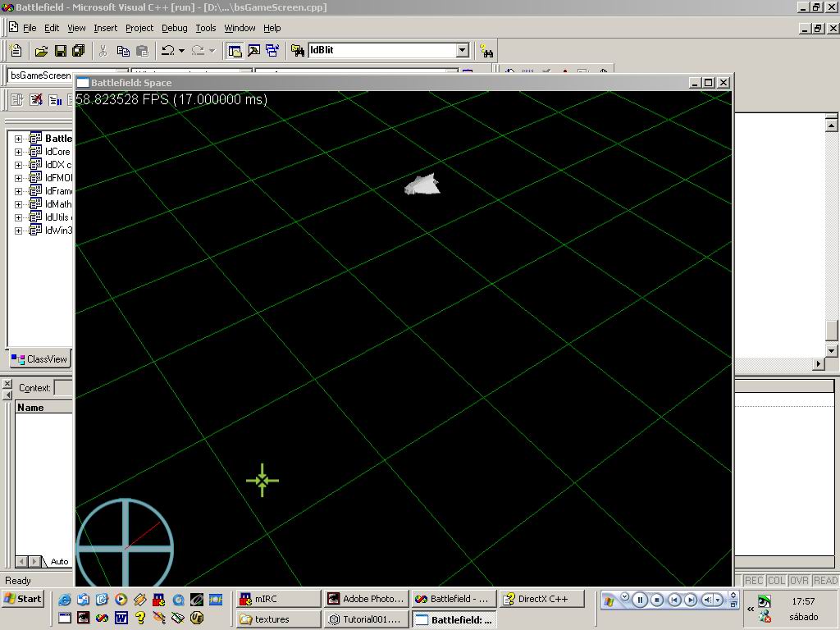Click the Paste clipboard icon

(143, 51)
